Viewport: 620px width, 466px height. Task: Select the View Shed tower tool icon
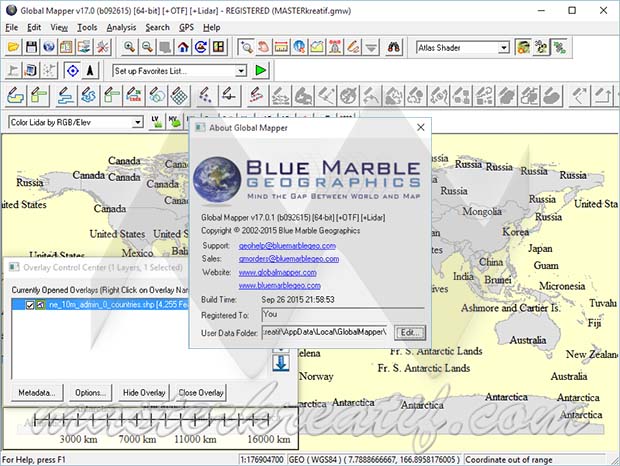335,47
